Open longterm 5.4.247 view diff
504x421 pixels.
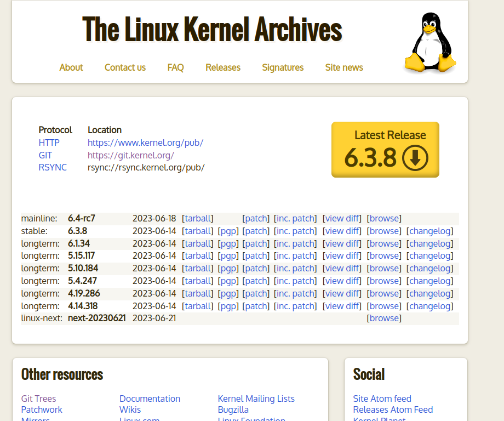342,281
